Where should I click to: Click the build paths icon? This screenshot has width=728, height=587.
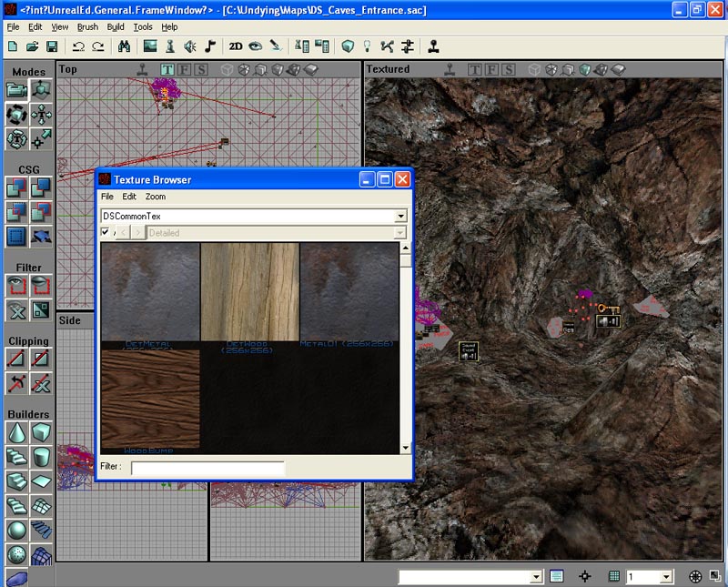click(388, 46)
